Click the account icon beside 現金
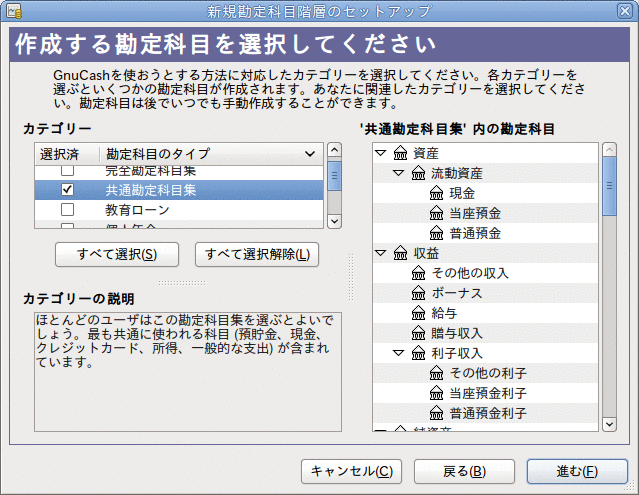This screenshot has width=639, height=495. tap(436, 193)
